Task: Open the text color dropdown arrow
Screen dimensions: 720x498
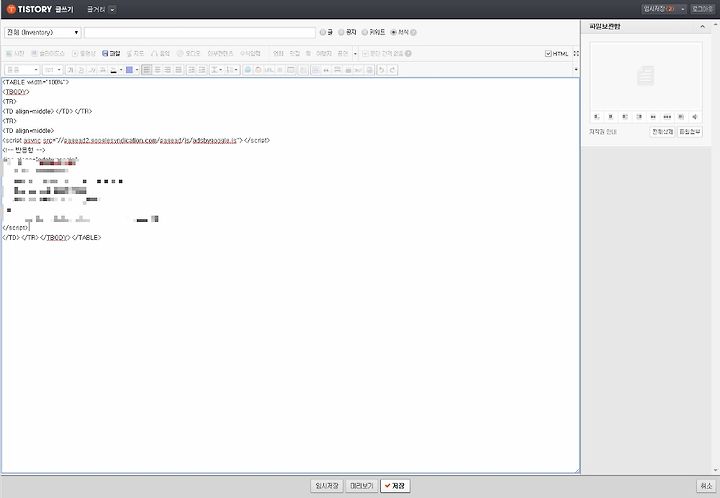Action: pos(121,70)
